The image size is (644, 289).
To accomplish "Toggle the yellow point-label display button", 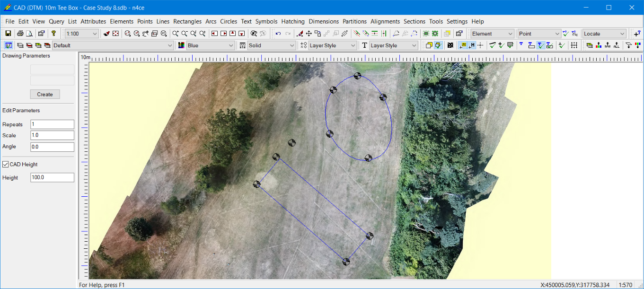I will point(463,45).
